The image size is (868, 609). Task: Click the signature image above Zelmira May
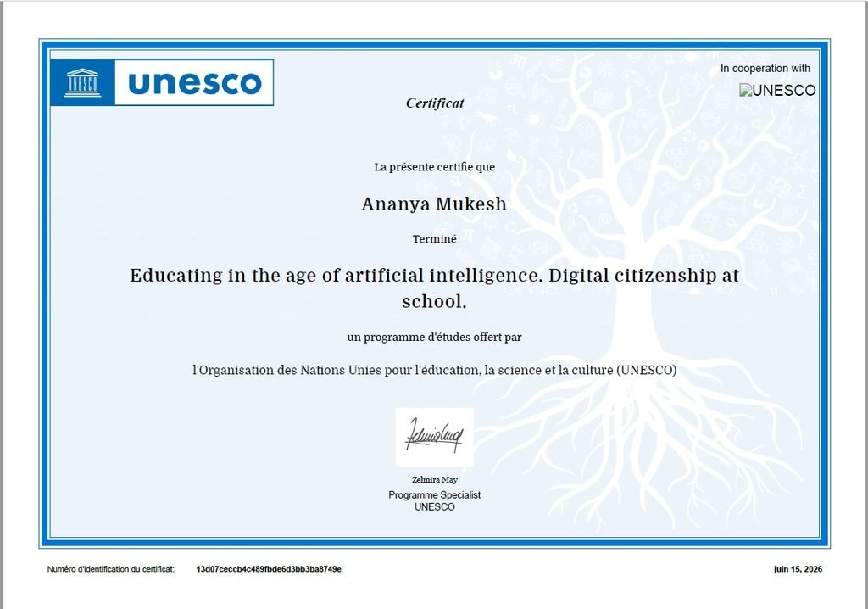point(435,437)
